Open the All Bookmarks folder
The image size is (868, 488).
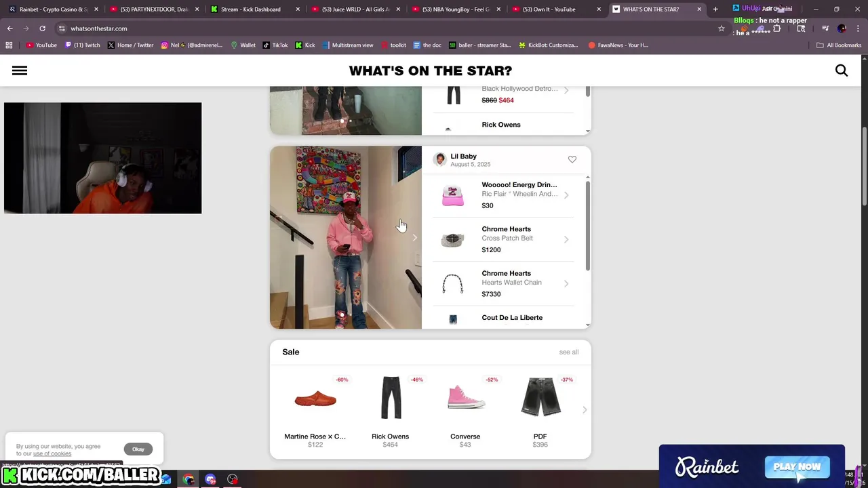click(x=838, y=45)
